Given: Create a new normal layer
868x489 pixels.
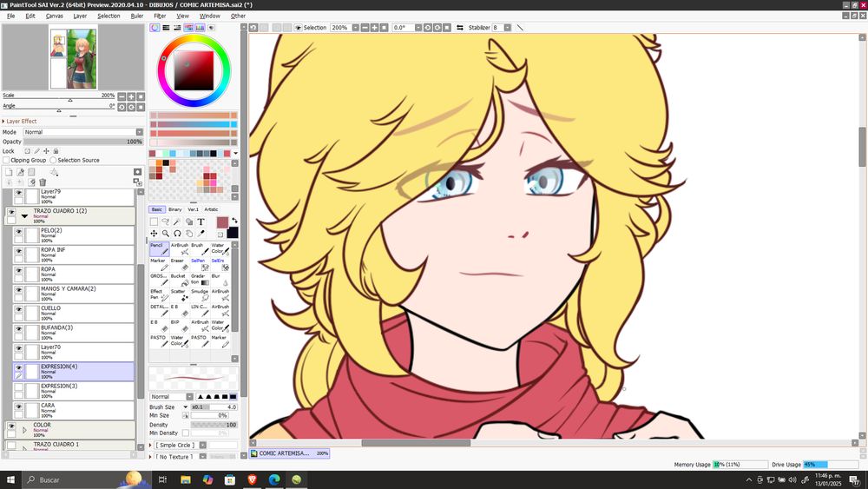Looking at the screenshot, I should tap(9, 172).
